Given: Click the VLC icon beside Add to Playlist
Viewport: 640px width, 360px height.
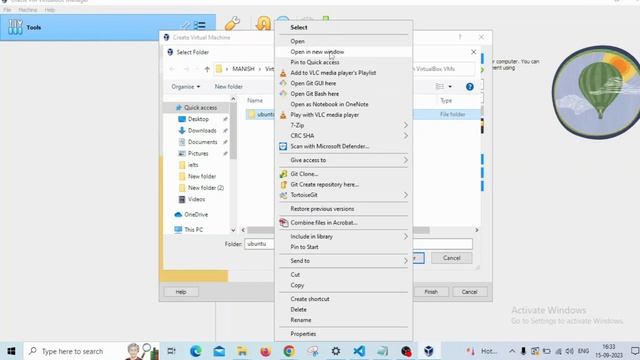Looking at the screenshot, I should coord(283,73).
